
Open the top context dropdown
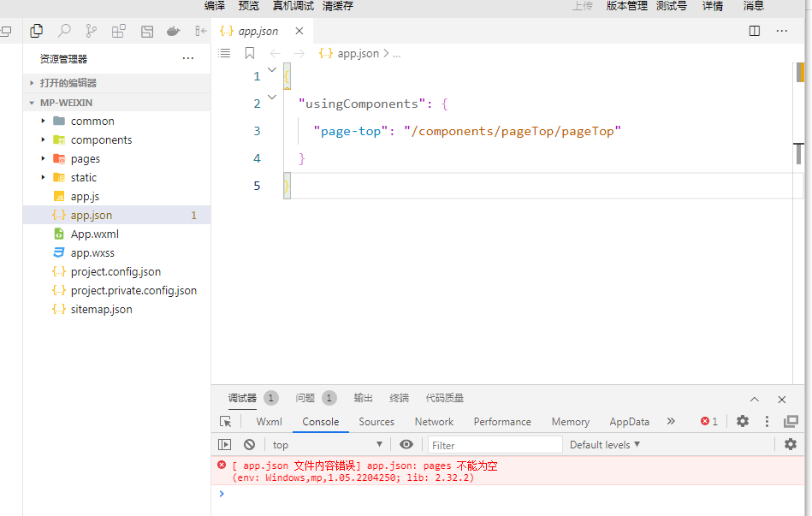tap(327, 444)
